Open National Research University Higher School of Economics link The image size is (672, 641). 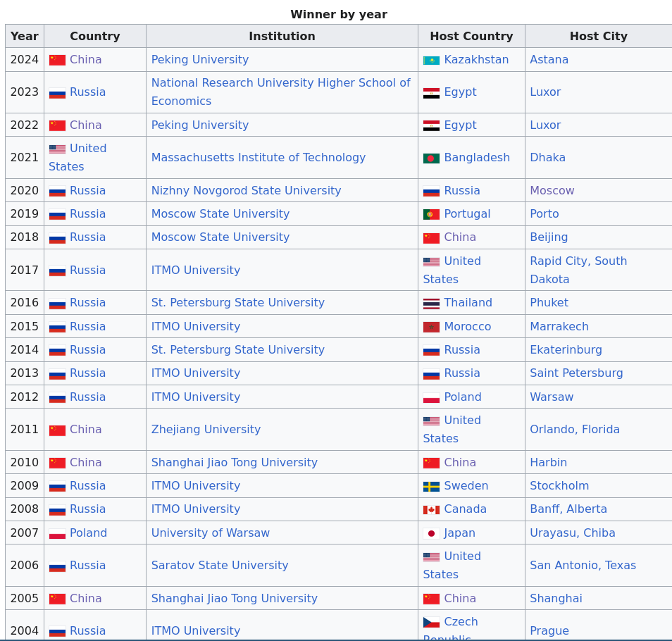point(281,92)
